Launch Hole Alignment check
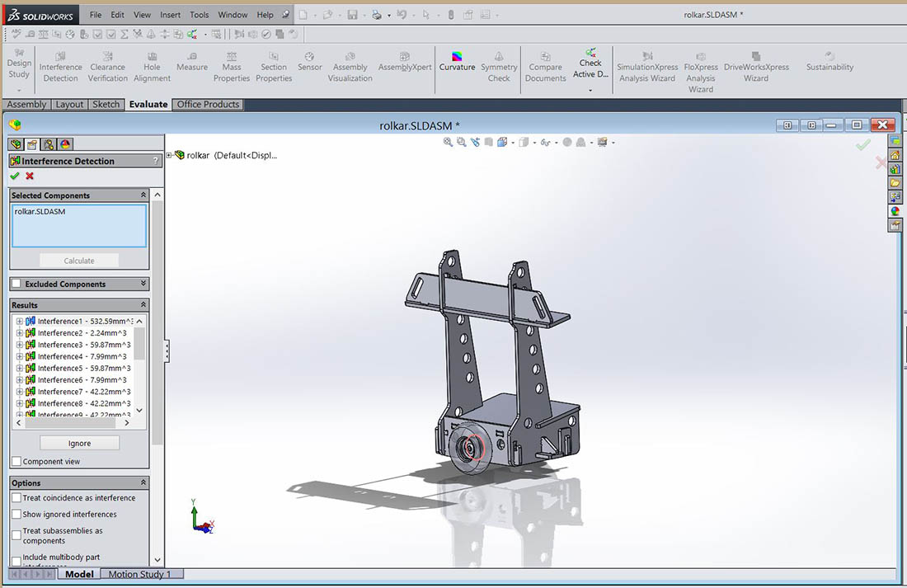Image resolution: width=907 pixels, height=588 pixels. 153,67
